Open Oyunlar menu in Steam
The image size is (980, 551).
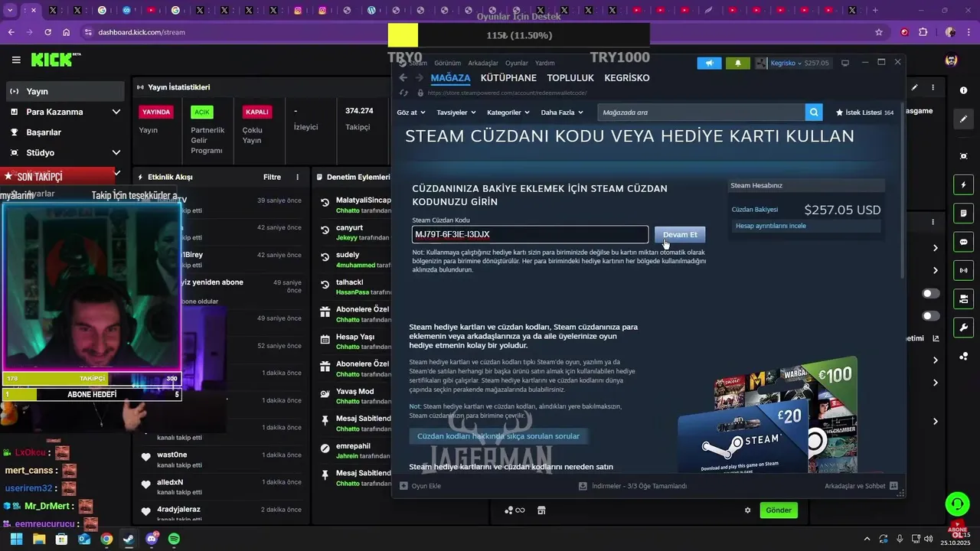pos(517,63)
